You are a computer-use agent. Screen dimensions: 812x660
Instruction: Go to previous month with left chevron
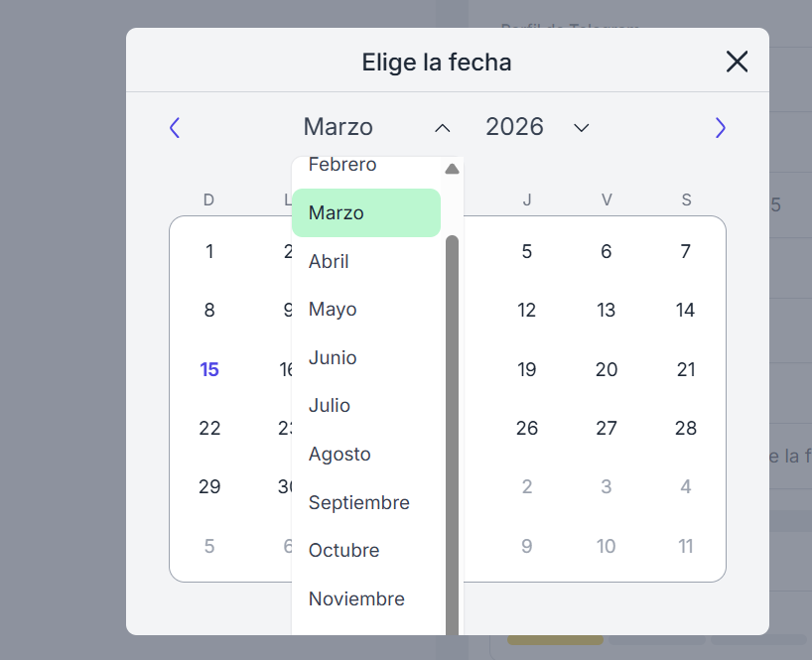click(x=175, y=128)
